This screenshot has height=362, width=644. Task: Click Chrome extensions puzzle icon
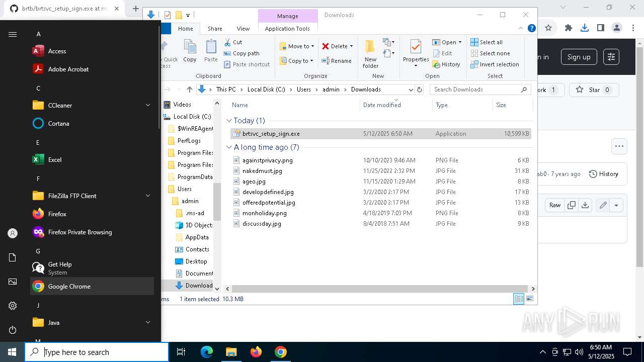569,28
